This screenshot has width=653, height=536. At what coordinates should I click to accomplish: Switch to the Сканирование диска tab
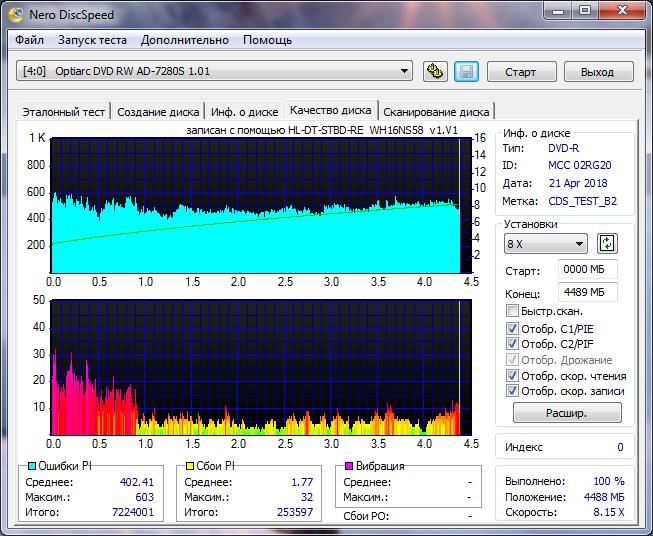[x=436, y=112]
